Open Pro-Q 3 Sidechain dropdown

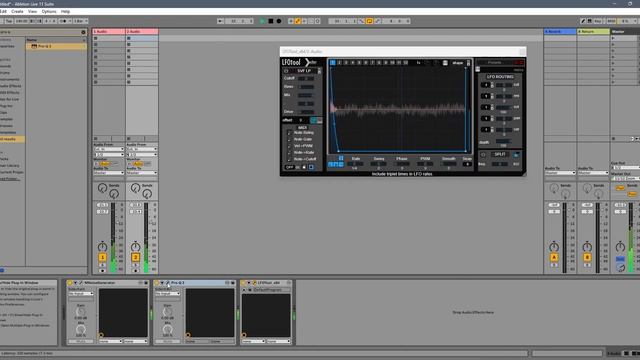(167, 293)
